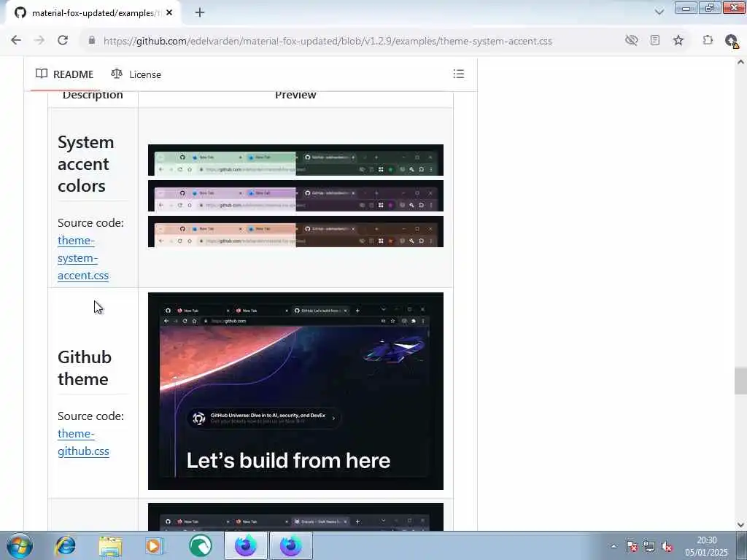747x560 pixels.
Task: Open the theme-system-accent.css source link
Action: (83, 257)
